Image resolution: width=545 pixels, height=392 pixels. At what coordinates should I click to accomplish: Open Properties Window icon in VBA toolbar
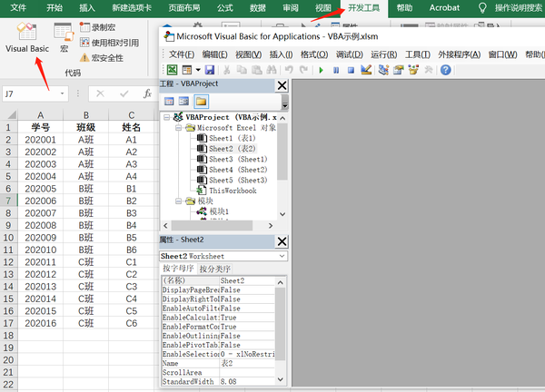(x=399, y=70)
